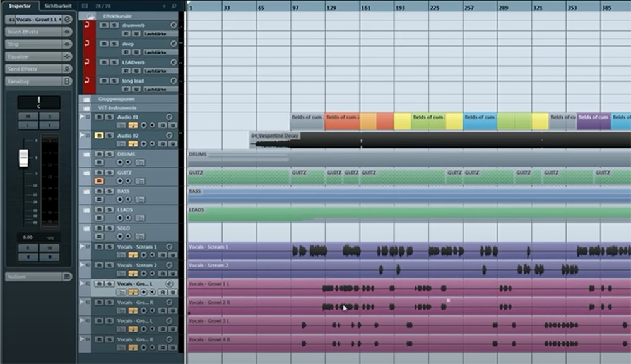Click Read automation R on deep channel
631x364 pixels.
click(126, 52)
